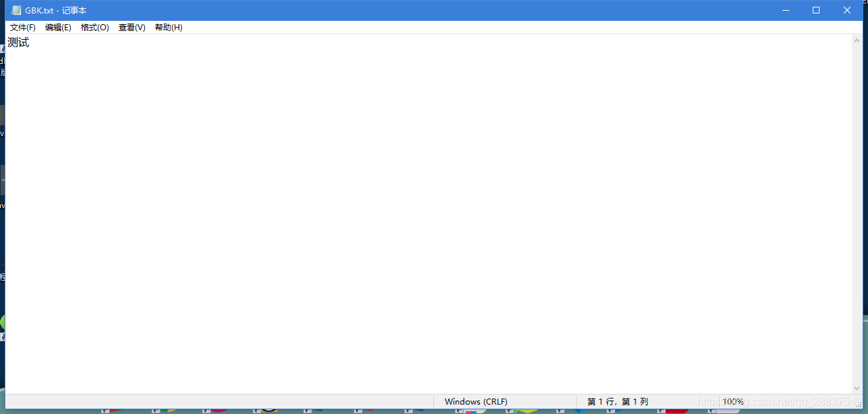The image size is (868, 414).
Task: Click the Notepad icon in title bar
Action: click(16, 10)
